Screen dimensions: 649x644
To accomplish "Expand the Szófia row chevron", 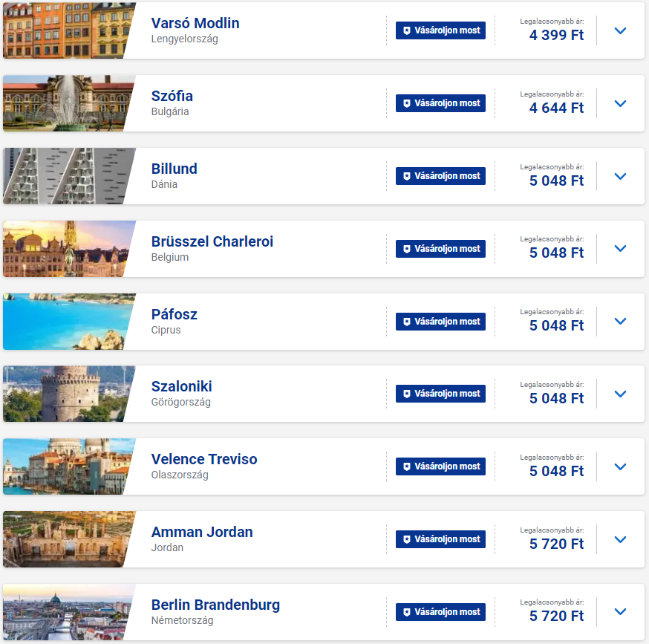I will coord(620,103).
